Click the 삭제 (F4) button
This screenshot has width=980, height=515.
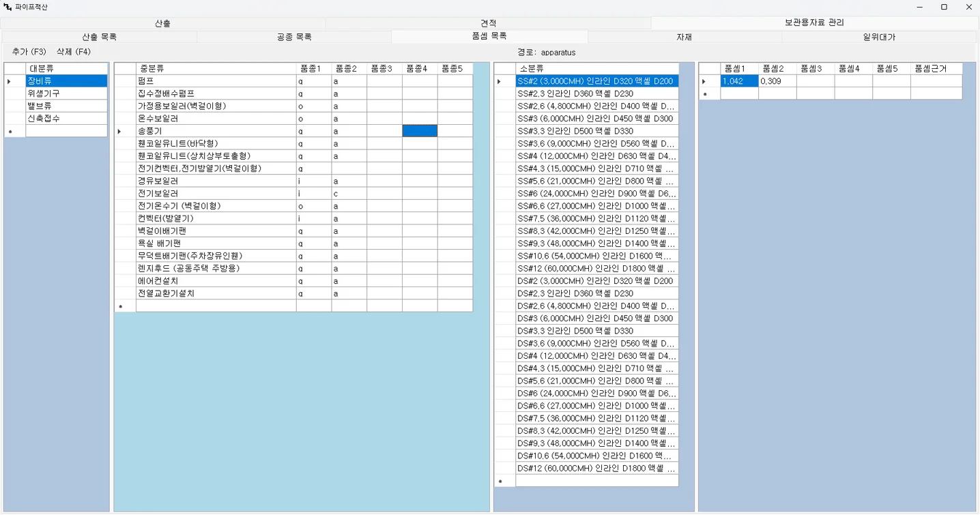[x=74, y=52]
